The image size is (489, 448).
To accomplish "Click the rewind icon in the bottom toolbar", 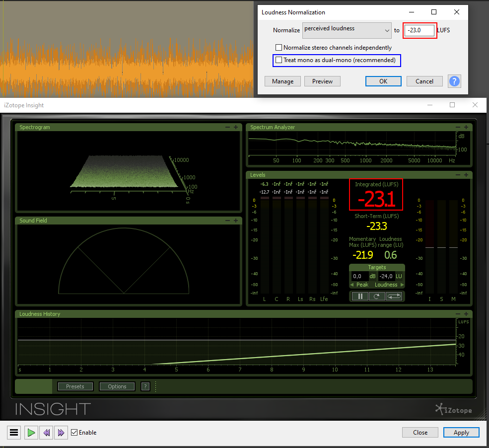I will tap(46, 432).
